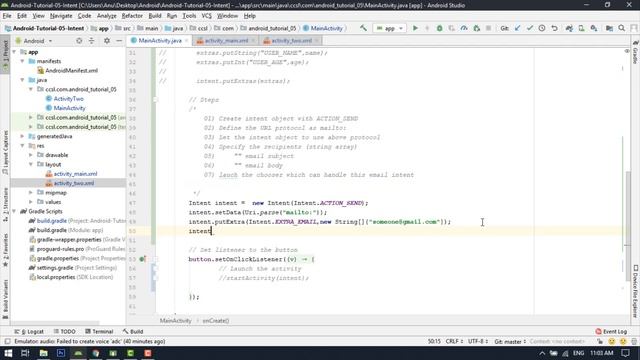Open Windows Start menu
Viewport: 640px width, 360px height.
click(8, 353)
